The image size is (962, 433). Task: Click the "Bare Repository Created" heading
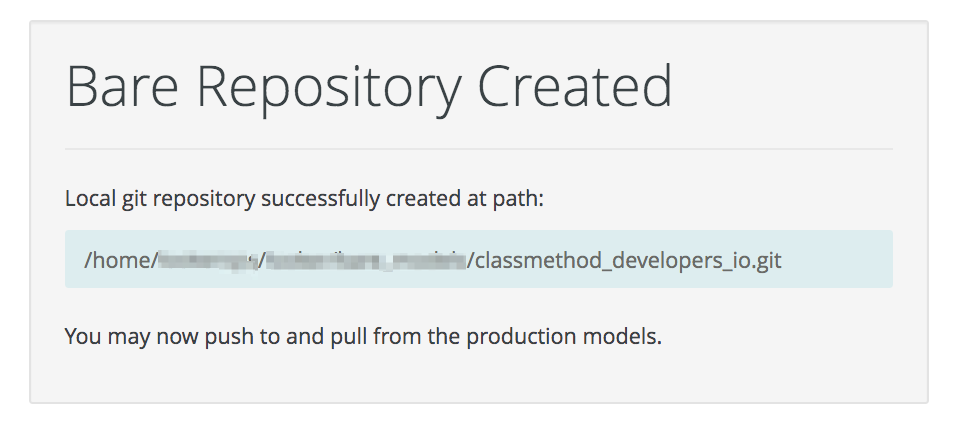pyautogui.click(x=368, y=87)
